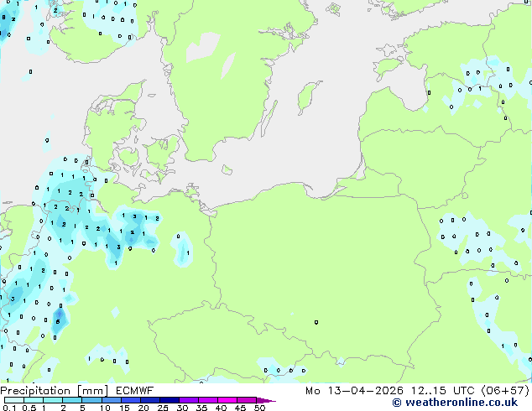Image resolution: width=532 pixels, height=411 pixels.
Task: Click the '30' legend scale label
Action: (182, 408)
